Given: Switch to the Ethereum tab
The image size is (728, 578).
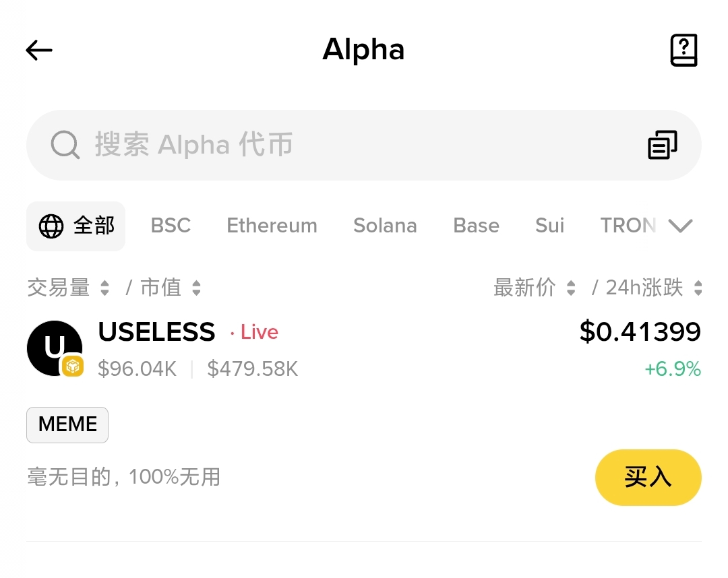Looking at the screenshot, I should point(272,226).
